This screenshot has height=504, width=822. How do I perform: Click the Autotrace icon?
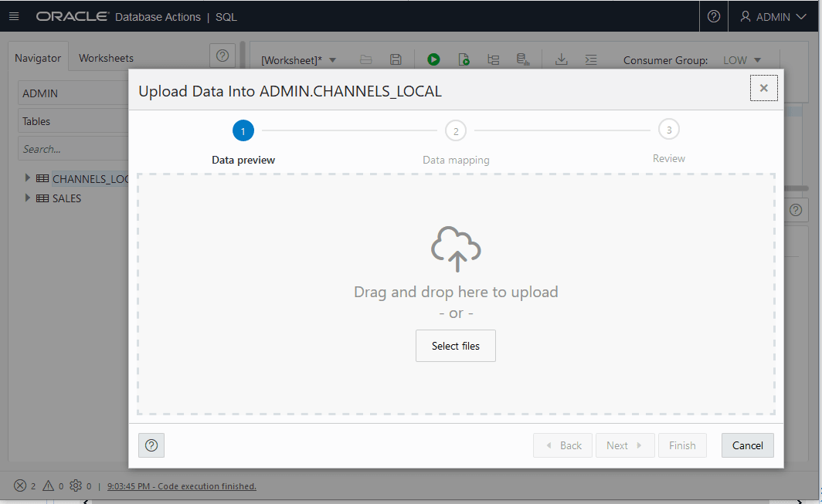522,59
